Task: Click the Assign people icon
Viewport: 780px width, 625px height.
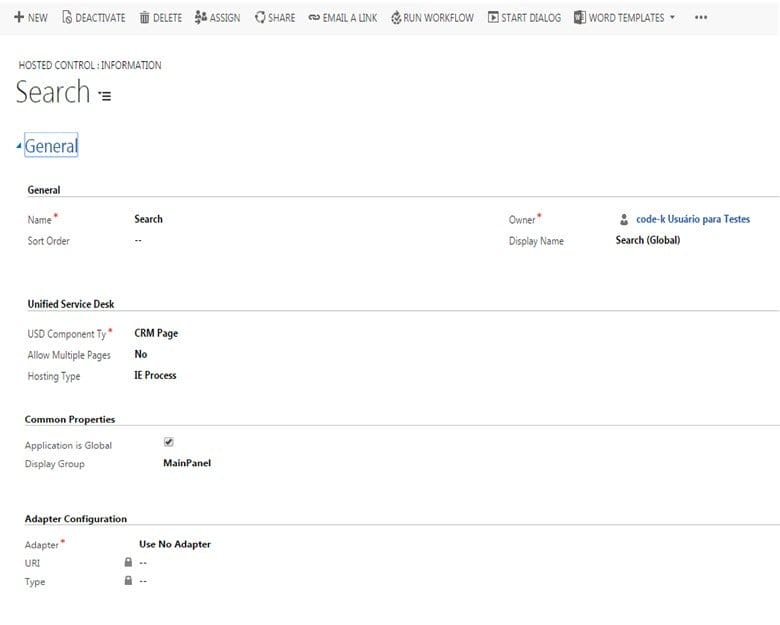Action: (200, 18)
